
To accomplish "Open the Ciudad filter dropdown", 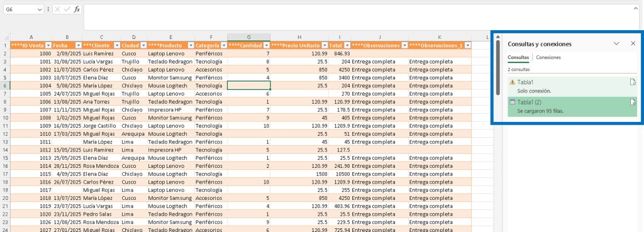I will pyautogui.click(x=143, y=45).
